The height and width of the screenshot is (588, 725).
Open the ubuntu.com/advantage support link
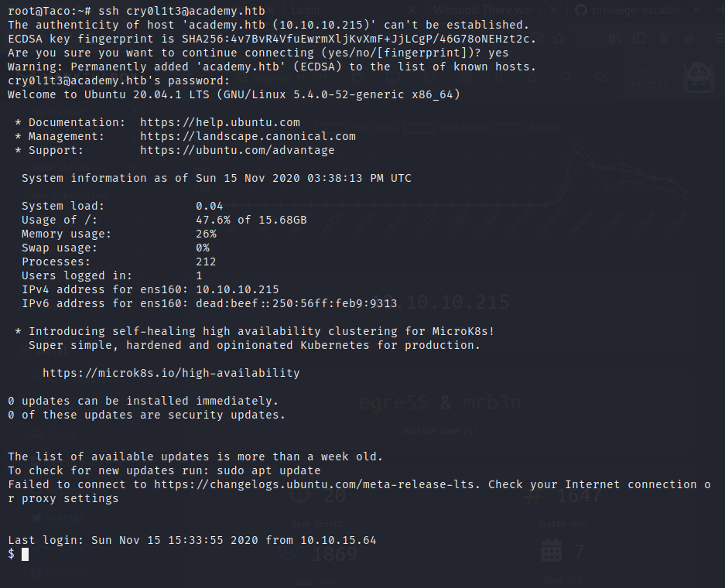pos(237,150)
